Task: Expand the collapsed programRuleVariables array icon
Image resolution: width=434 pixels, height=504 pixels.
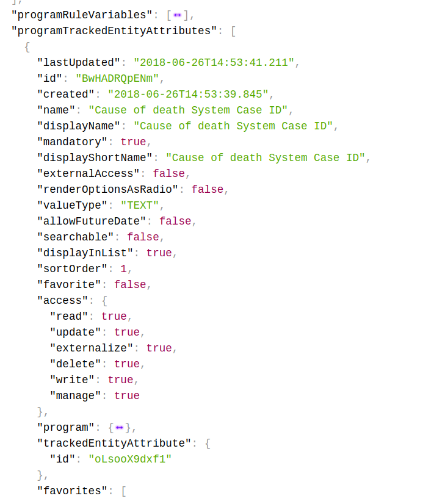Action: 178,15
